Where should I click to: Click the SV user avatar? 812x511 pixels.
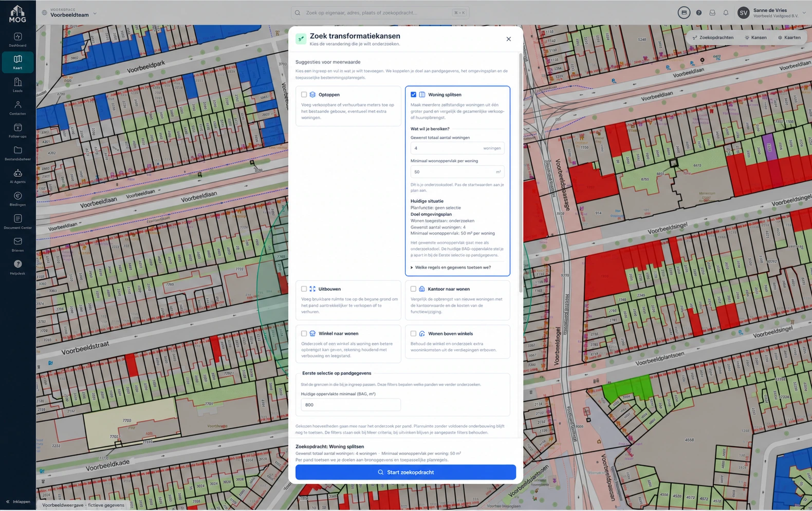point(743,13)
